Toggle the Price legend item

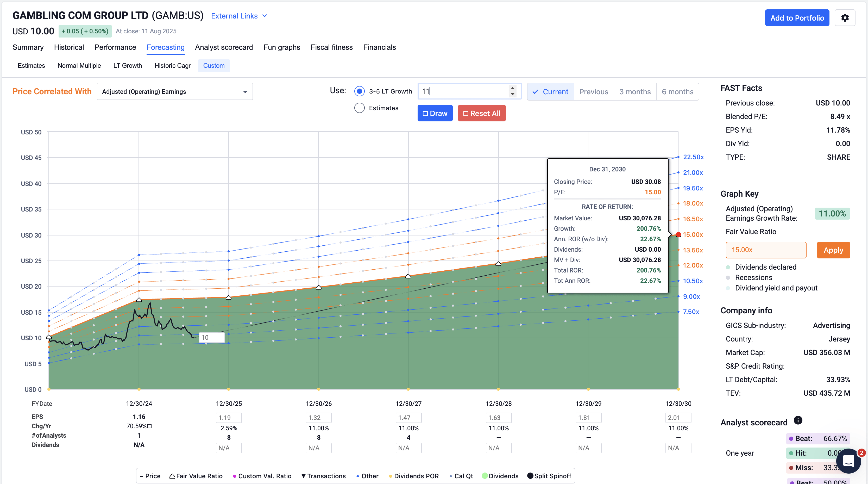pos(150,476)
